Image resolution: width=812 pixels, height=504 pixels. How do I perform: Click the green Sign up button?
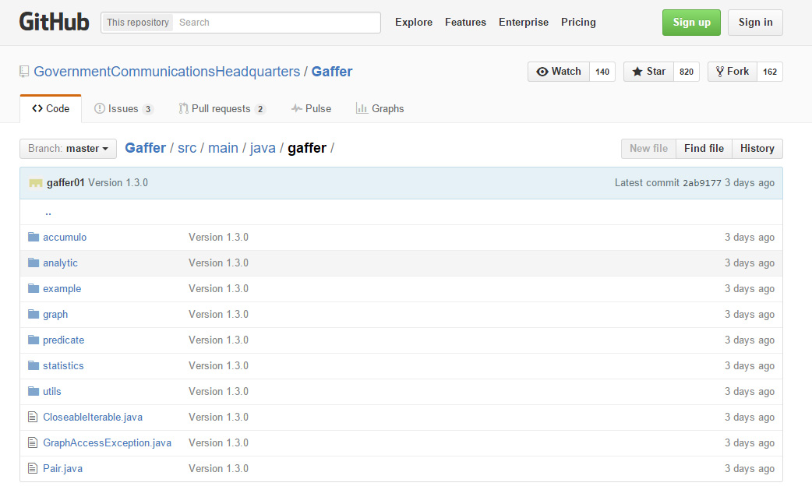pos(691,23)
